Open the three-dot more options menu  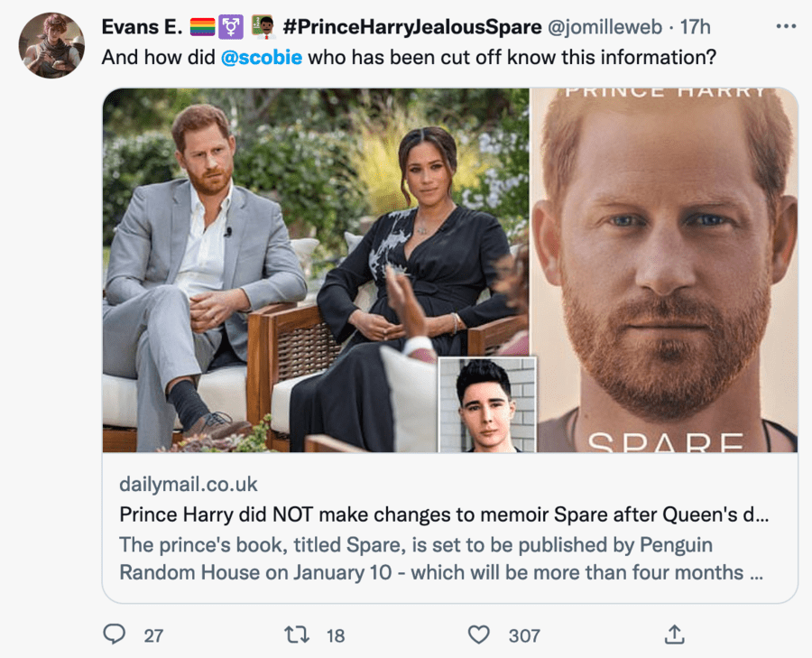pos(786,26)
